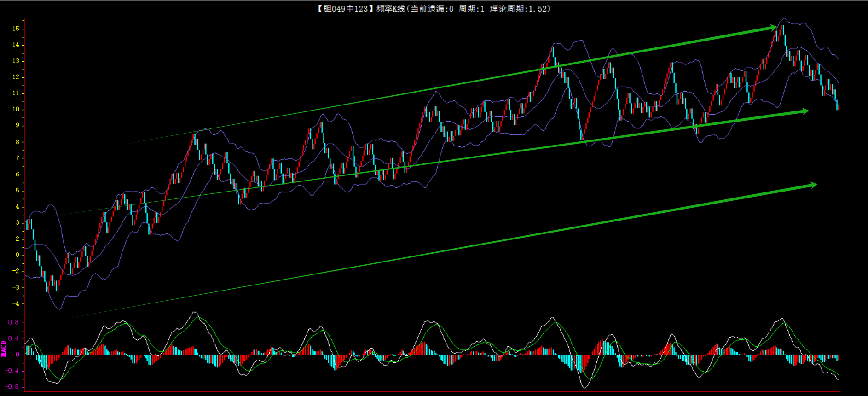Click the deepest white MACD line trough
This screenshot has height=396, width=868.
tap(586, 387)
